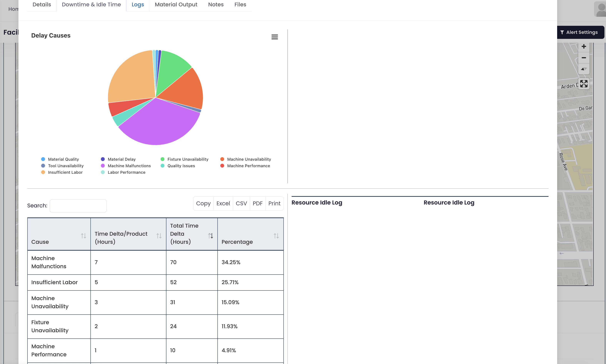This screenshot has width=606, height=364.
Task: Sort by Percentage column arrows
Action: (x=276, y=236)
